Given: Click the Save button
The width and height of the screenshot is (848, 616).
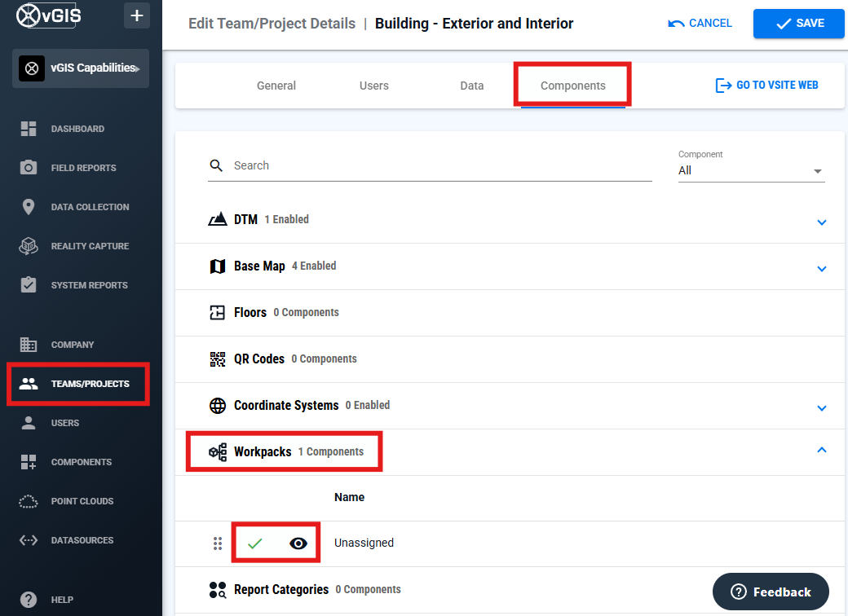Looking at the screenshot, I should 799,24.
